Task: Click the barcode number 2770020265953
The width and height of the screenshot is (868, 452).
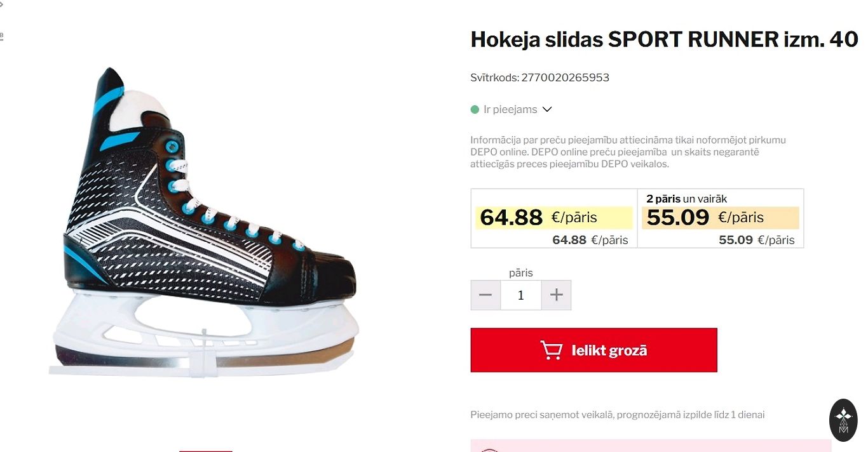Action: coord(566,77)
